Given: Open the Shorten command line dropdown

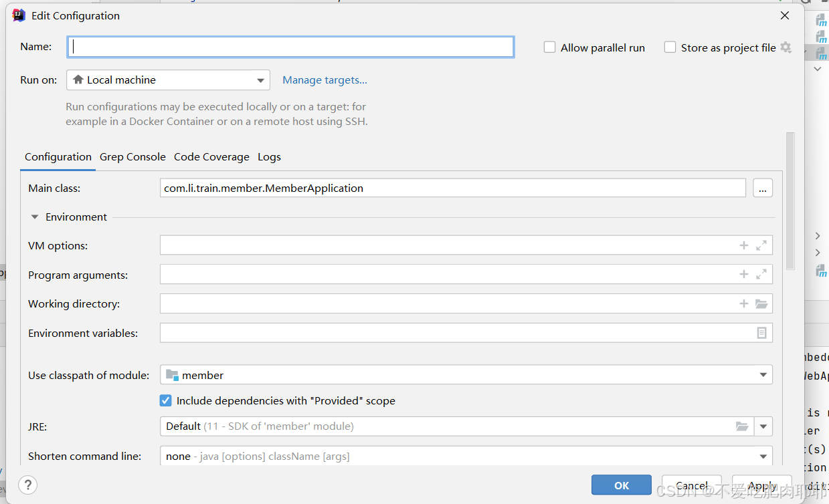Looking at the screenshot, I should coord(762,456).
